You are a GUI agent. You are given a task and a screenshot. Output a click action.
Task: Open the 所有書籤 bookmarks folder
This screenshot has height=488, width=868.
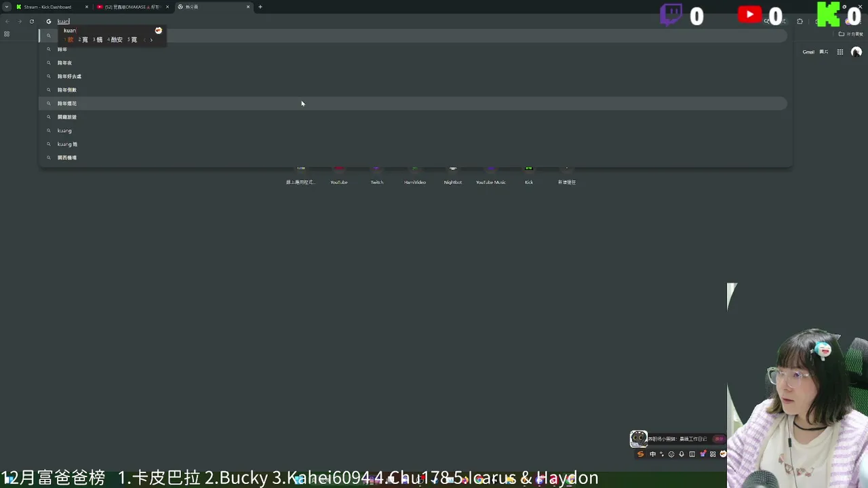pyautogui.click(x=851, y=34)
